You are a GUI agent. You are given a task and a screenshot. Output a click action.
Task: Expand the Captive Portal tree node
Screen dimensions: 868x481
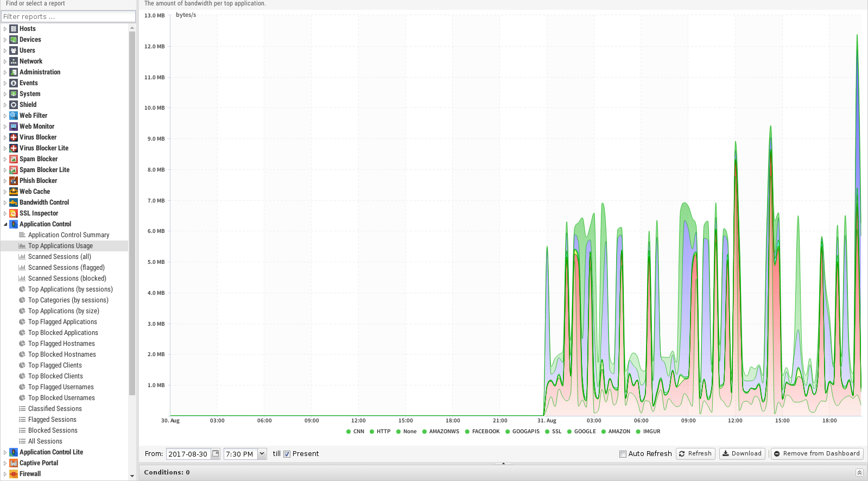(x=5, y=463)
